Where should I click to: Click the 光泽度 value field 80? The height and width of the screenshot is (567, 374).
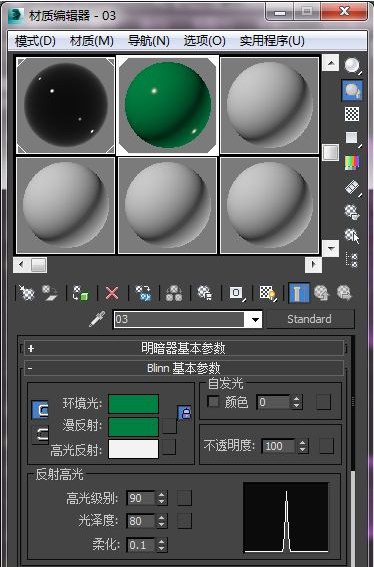[141, 521]
